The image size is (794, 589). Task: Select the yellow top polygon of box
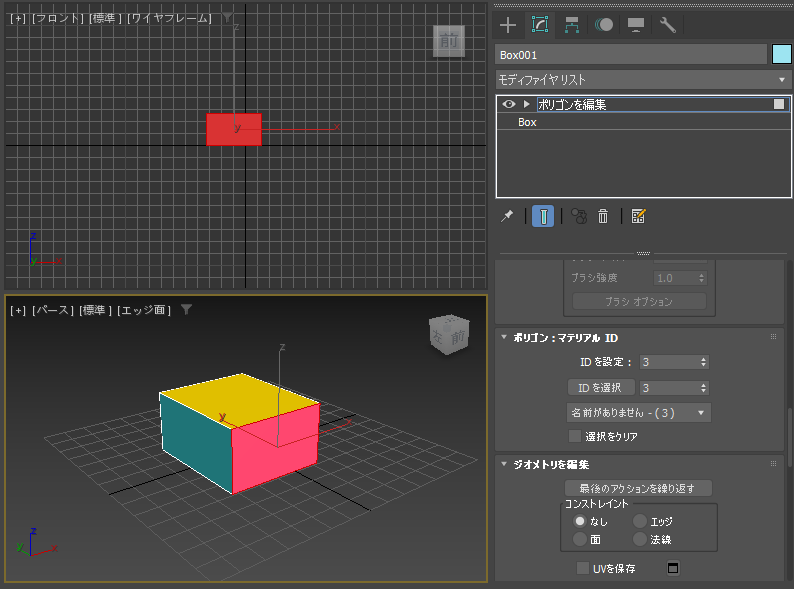point(238,400)
